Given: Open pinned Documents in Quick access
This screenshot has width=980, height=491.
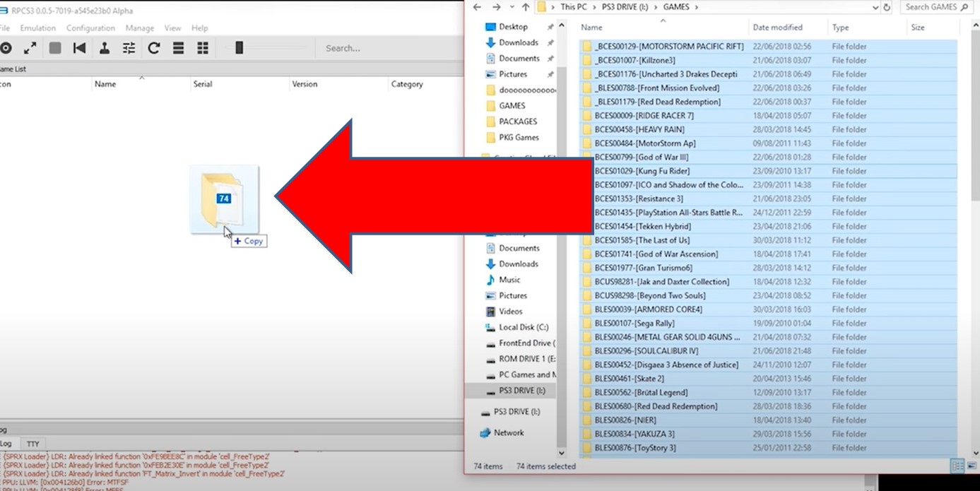Looking at the screenshot, I should tap(519, 59).
